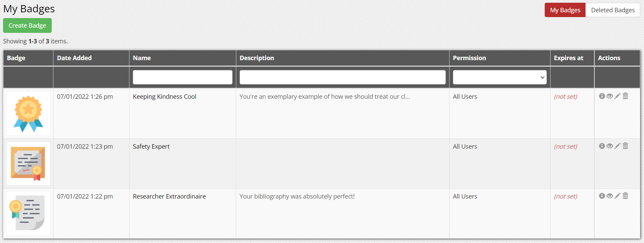Switch to the Deleted Badges tab
644x243 pixels.
tap(613, 10)
